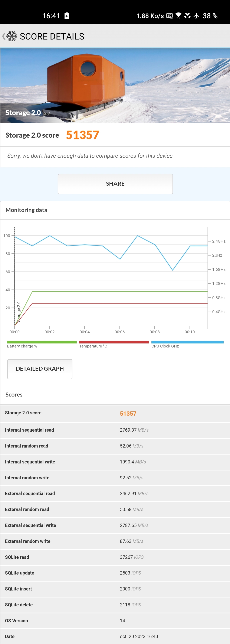Viewport: 230px width, 644px height.
Task: Tap the Storage 2.0 banner image
Action: click(115, 86)
